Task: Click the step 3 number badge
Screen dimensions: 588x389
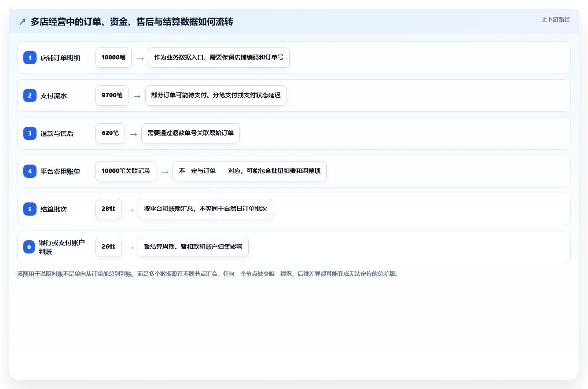Action: click(x=30, y=133)
